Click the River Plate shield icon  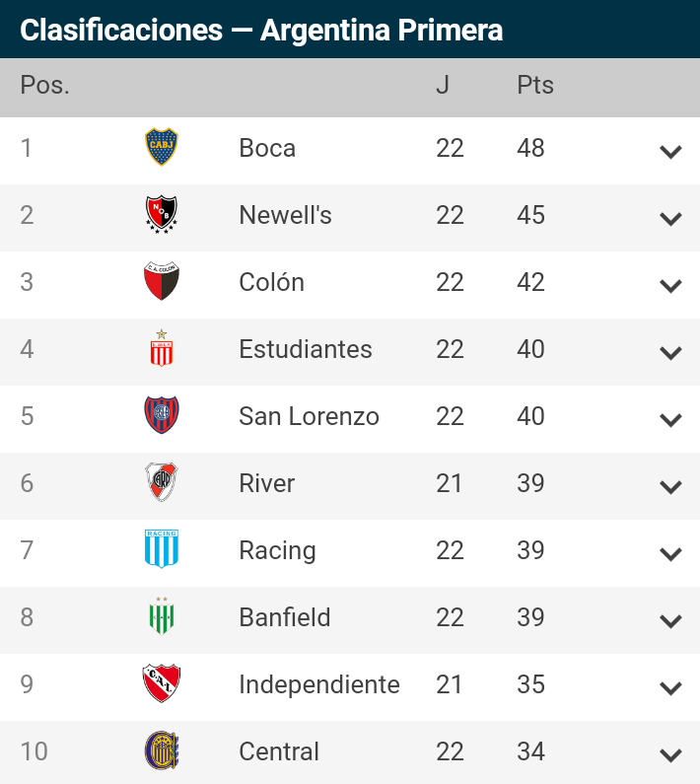pyautogui.click(x=161, y=482)
